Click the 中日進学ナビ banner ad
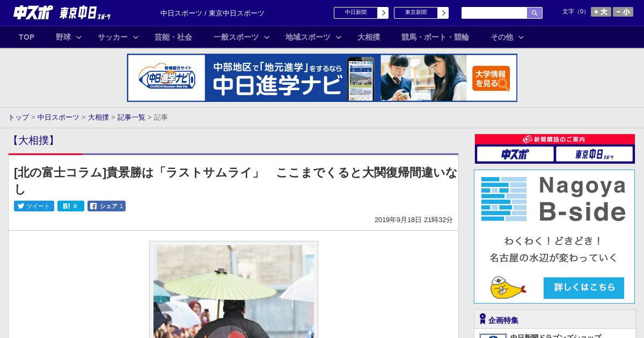644x338 pixels. click(322, 78)
